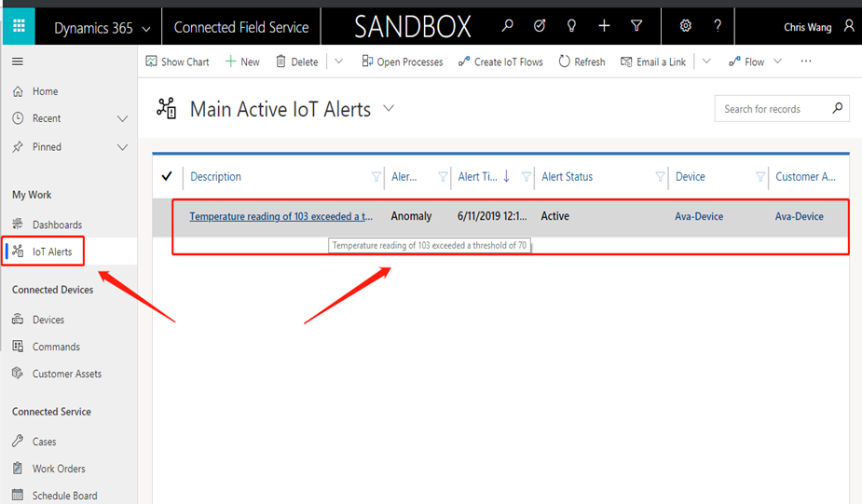
Task: Expand the Pinned section chevron
Action: pos(123,147)
